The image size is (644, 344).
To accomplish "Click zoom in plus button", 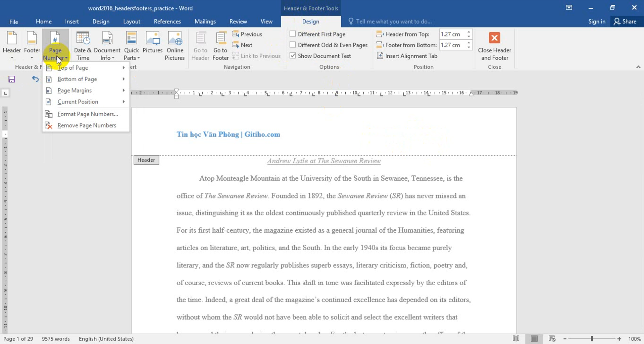I will click(x=619, y=339).
